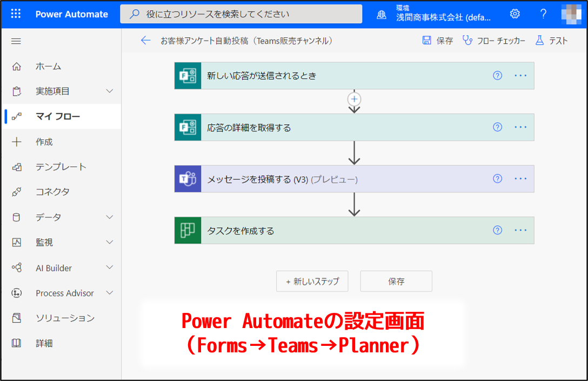The image size is (588, 381).
Task: Expand the データ chevron
Action: click(x=110, y=217)
